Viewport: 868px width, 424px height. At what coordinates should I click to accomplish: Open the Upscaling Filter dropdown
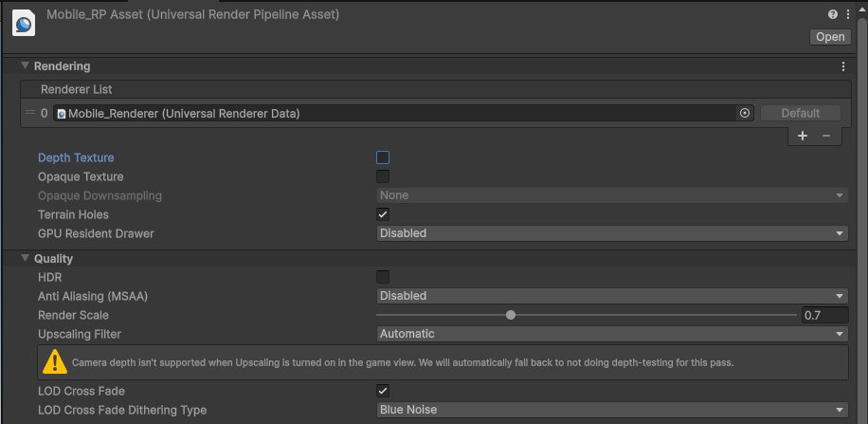click(612, 334)
